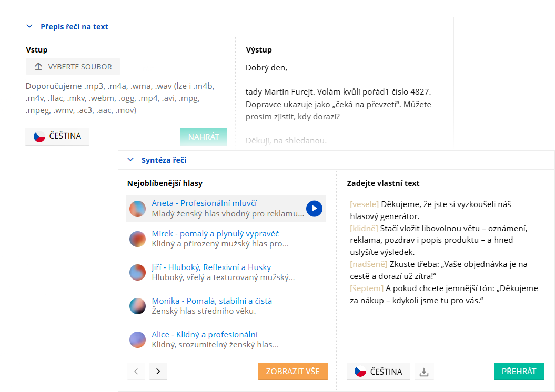Screen dimensions: 555x392
Task: Click Mirek's round avatar icon
Action: pos(138,239)
